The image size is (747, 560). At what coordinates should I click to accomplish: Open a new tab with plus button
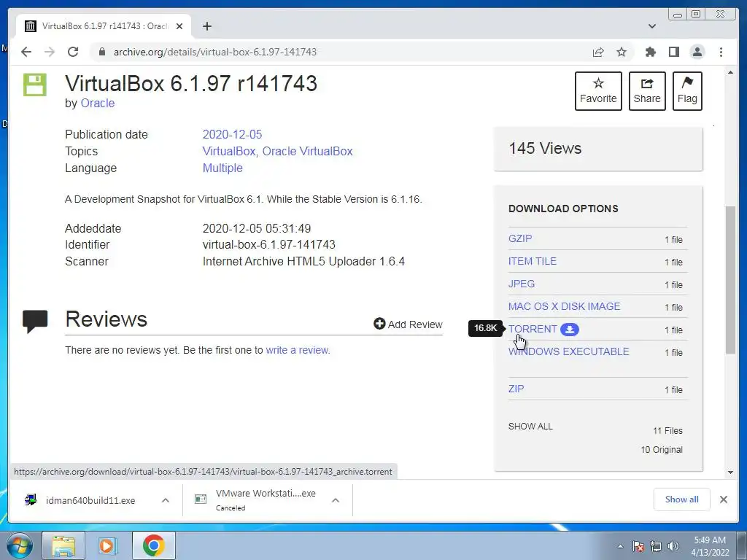coord(206,26)
